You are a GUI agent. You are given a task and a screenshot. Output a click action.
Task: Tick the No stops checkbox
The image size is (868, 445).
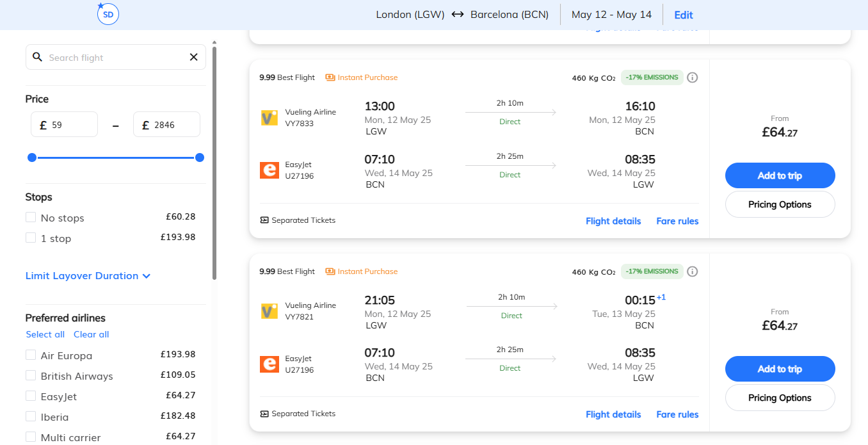point(31,218)
